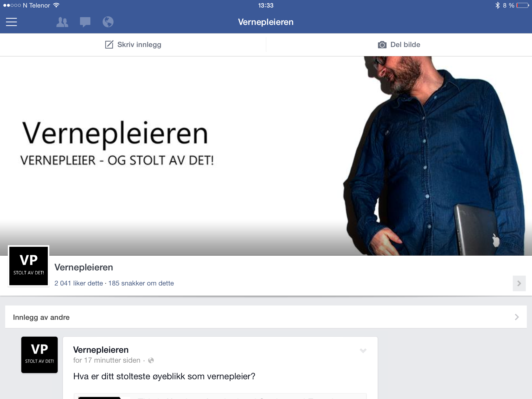The width and height of the screenshot is (532, 399).
Task: Open Vernepleieren post author name
Action: [101, 350]
